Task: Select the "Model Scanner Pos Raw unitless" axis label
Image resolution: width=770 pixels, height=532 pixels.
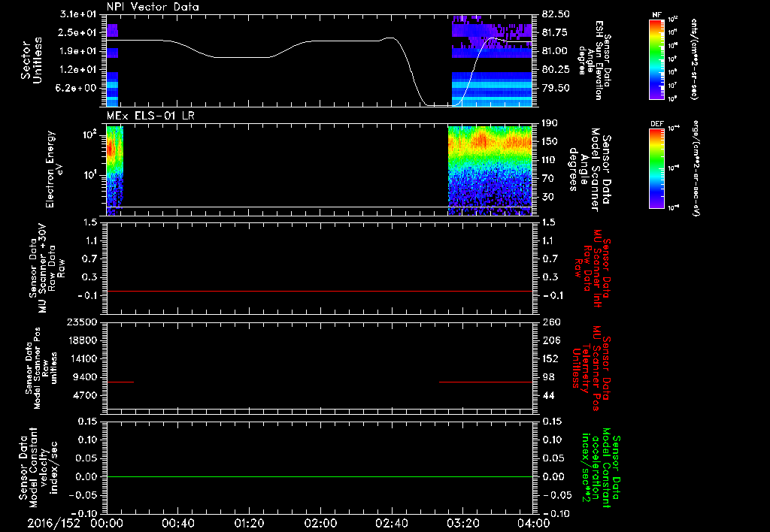Action: point(41,368)
